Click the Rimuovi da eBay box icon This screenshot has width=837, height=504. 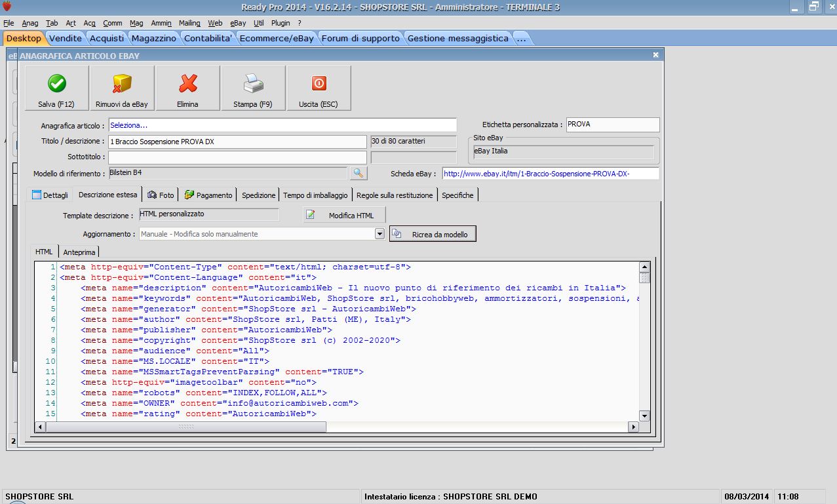click(x=122, y=84)
